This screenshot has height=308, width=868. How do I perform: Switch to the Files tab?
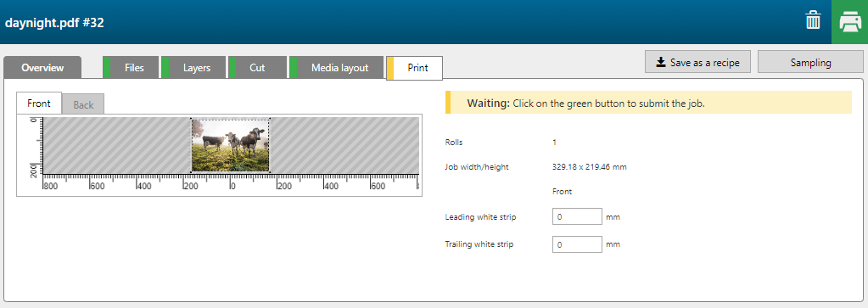[x=132, y=68]
